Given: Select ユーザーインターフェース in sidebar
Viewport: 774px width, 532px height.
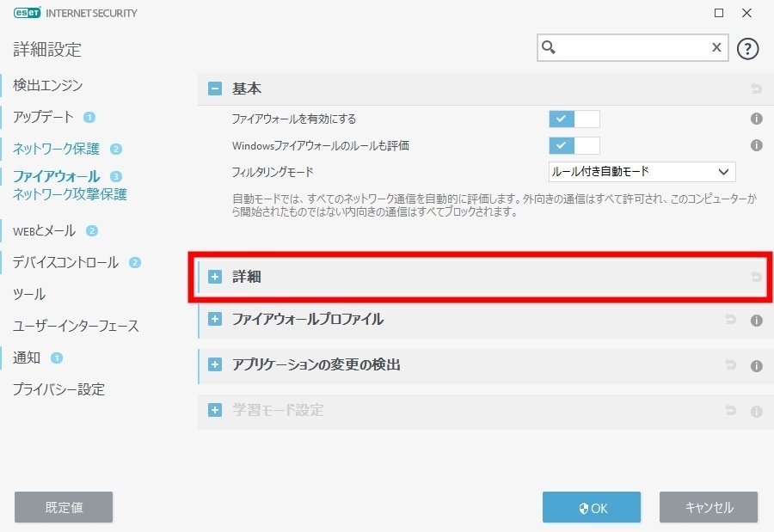Looking at the screenshot, I should pos(76,326).
